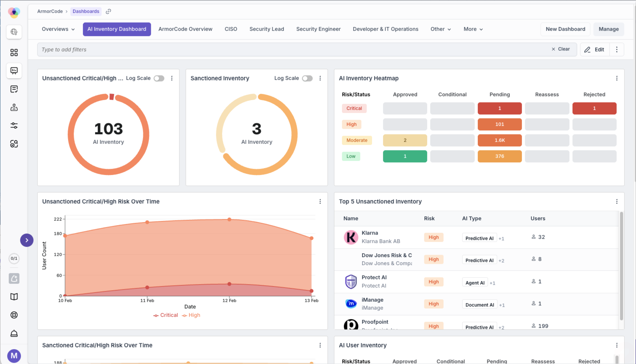The image size is (636, 364).
Task: Open the More dropdown menu
Action: [473, 29]
